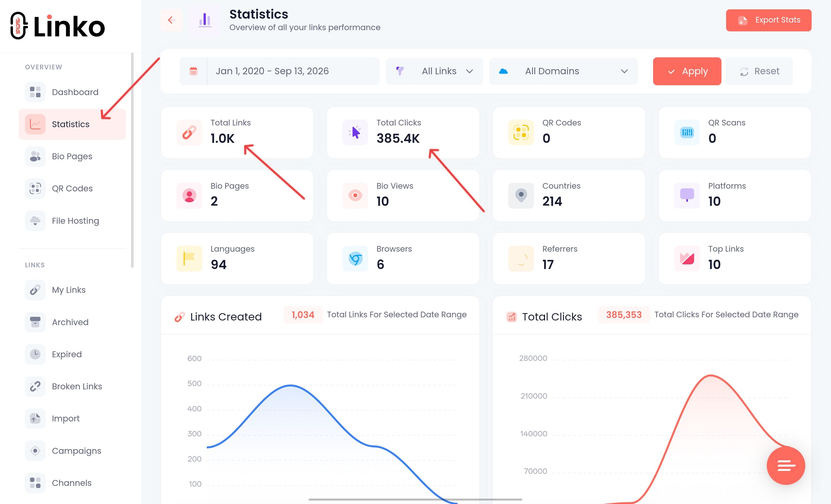Image resolution: width=831 pixels, height=504 pixels.
Task: Click the Referrers card icon
Action: pyautogui.click(x=521, y=259)
